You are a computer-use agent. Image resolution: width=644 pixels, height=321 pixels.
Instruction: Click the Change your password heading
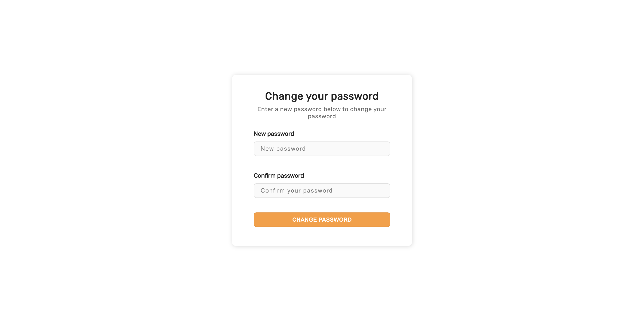tap(322, 96)
